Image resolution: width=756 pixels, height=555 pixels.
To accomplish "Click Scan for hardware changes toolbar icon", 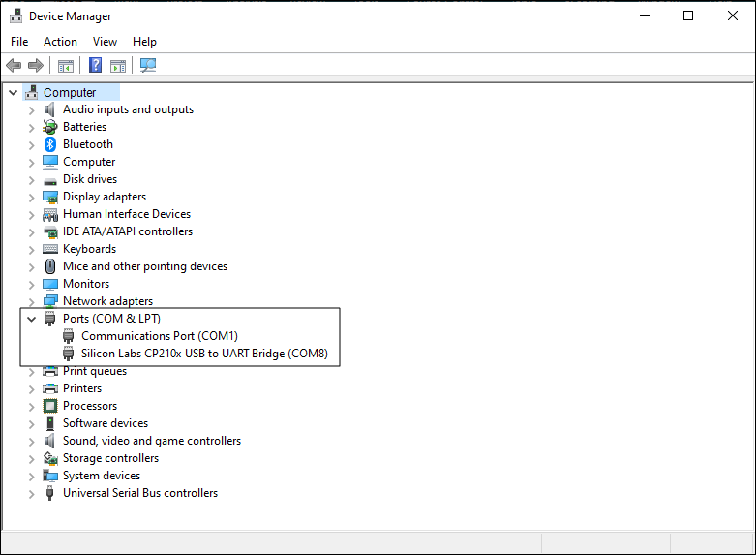I will 148,65.
